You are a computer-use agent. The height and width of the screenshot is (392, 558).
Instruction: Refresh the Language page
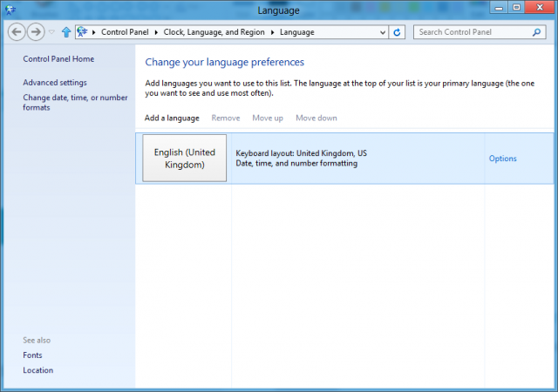tap(397, 32)
